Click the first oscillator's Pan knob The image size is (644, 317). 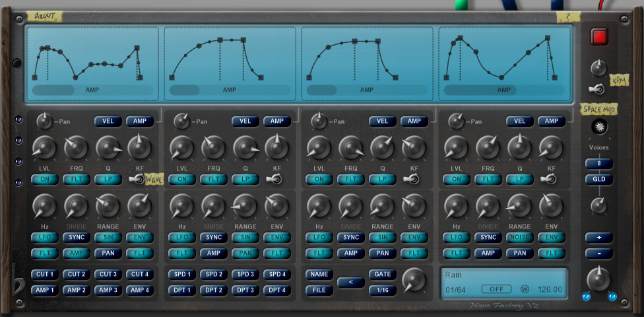point(44,121)
